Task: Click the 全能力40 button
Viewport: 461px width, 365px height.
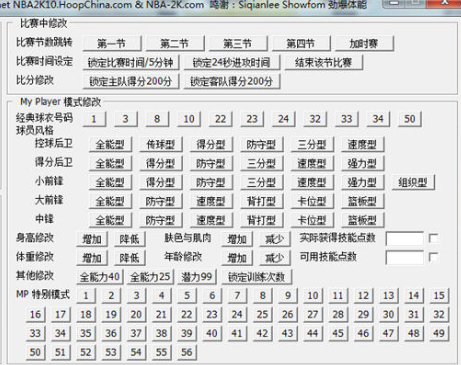Action: point(100,277)
